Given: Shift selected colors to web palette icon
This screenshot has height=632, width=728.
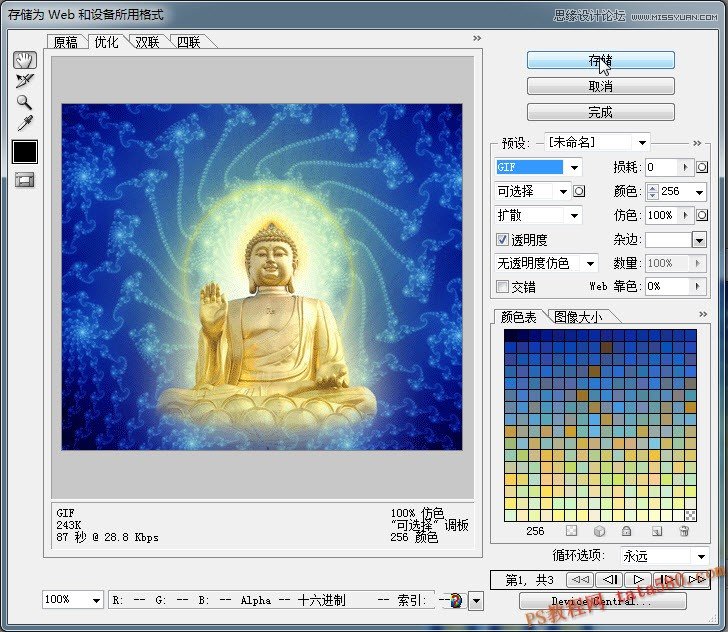Looking at the screenshot, I should point(599,531).
